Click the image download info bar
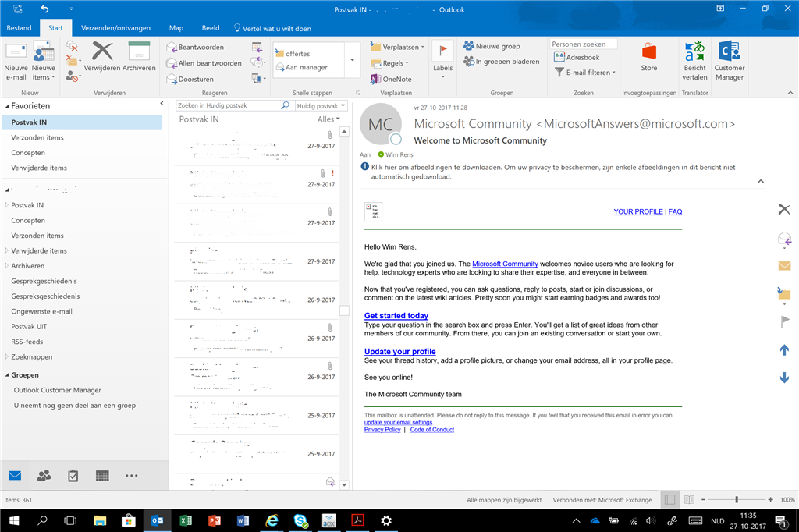799x532 pixels. click(553, 172)
